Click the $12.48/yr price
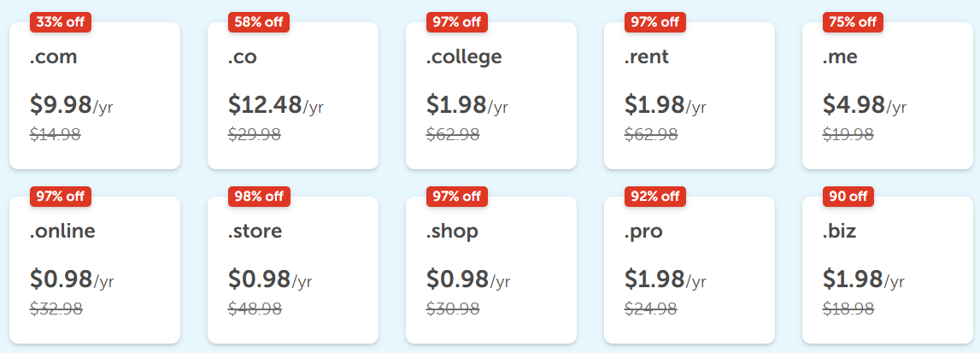Image resolution: width=980 pixels, height=353 pixels. coord(276,105)
